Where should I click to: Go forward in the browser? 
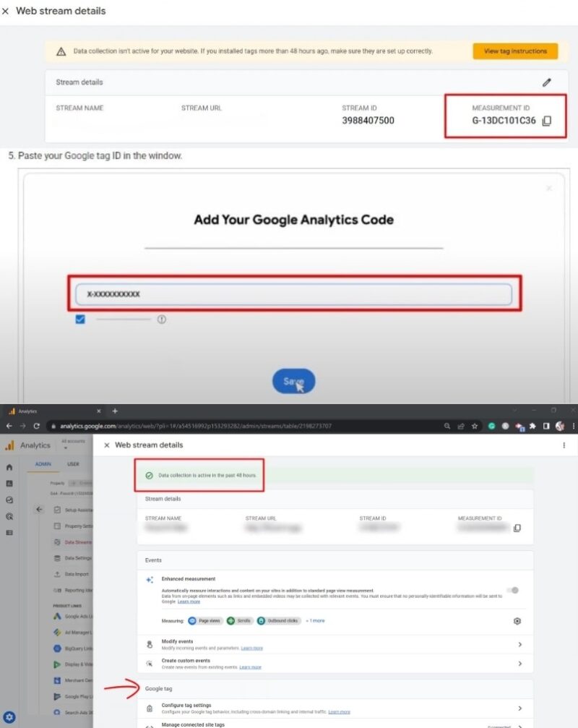(x=22, y=426)
